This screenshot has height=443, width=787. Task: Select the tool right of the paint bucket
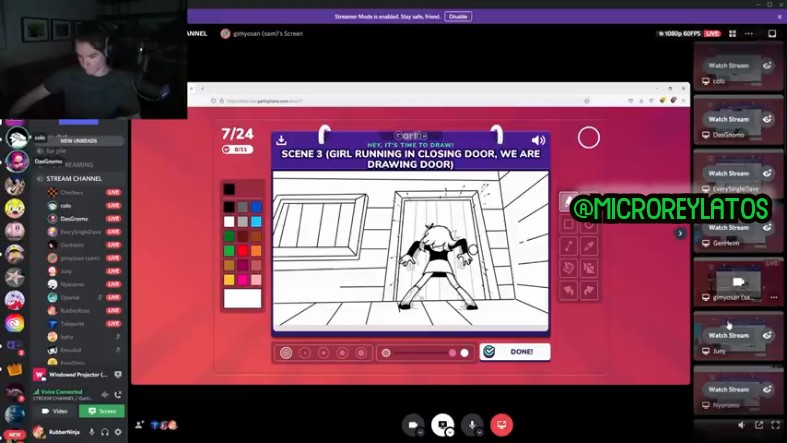tap(589, 268)
